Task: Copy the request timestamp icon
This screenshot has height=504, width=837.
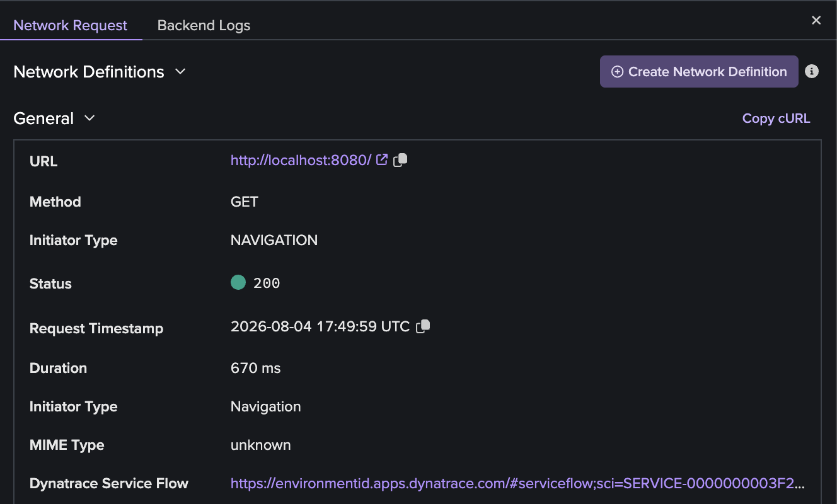Action: point(423,326)
